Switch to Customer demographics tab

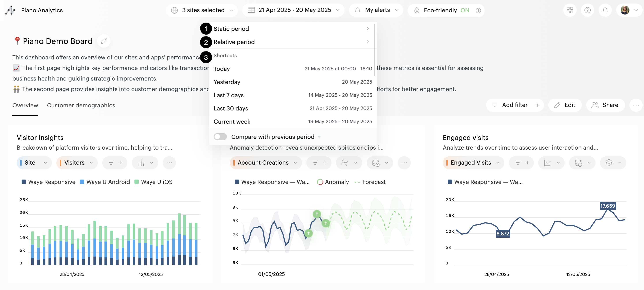coord(81,105)
